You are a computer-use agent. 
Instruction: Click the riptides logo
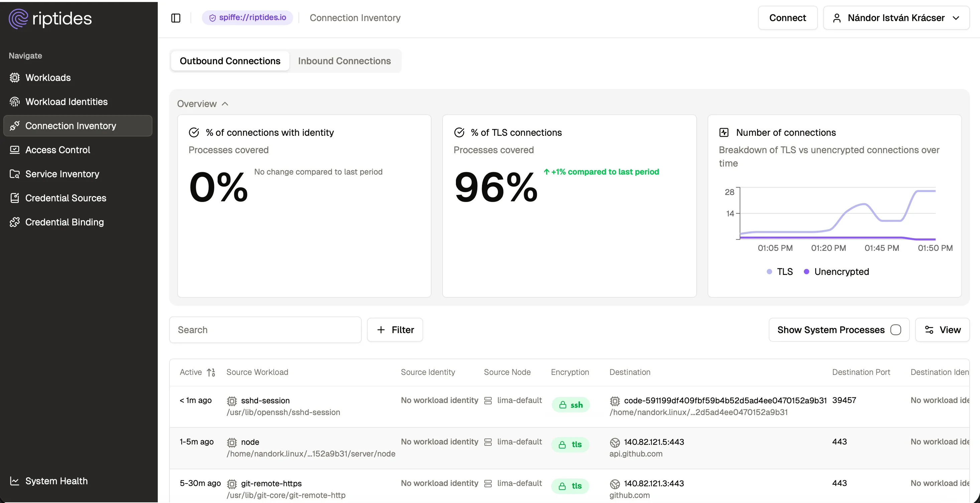point(50,19)
